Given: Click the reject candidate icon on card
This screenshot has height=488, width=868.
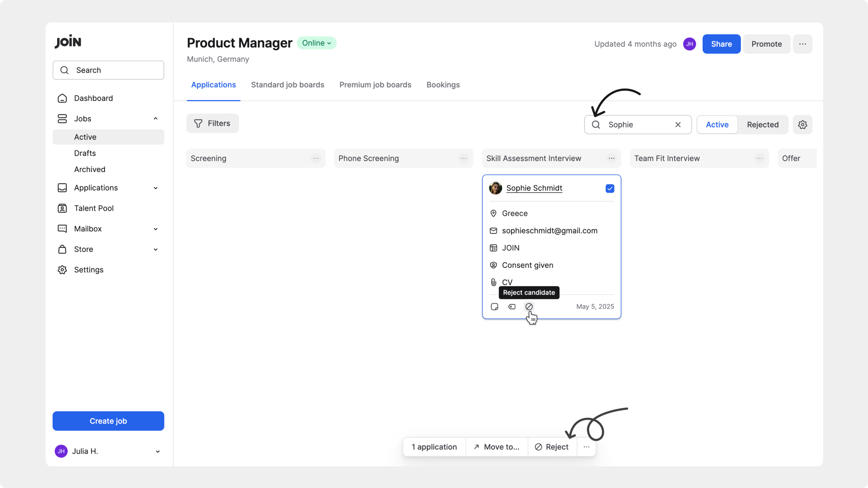Looking at the screenshot, I should tap(529, 307).
